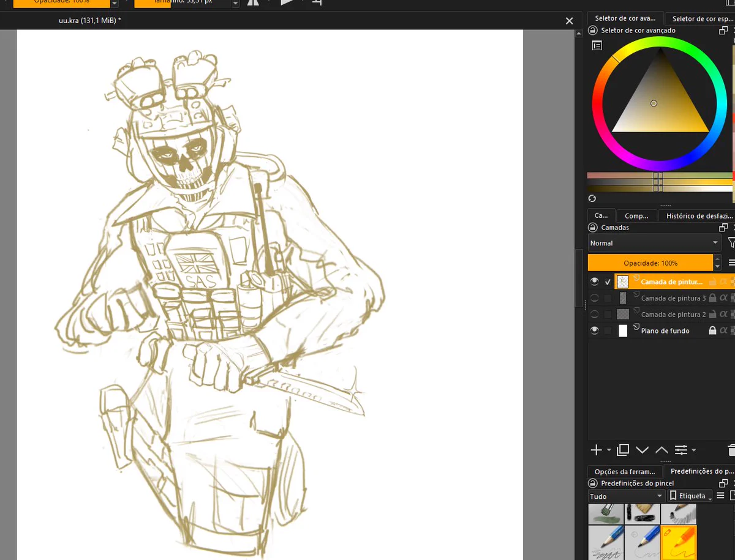Screen dimensions: 735x560
Task: Expand the add-layer dropdown arrow
Action: tap(609, 450)
